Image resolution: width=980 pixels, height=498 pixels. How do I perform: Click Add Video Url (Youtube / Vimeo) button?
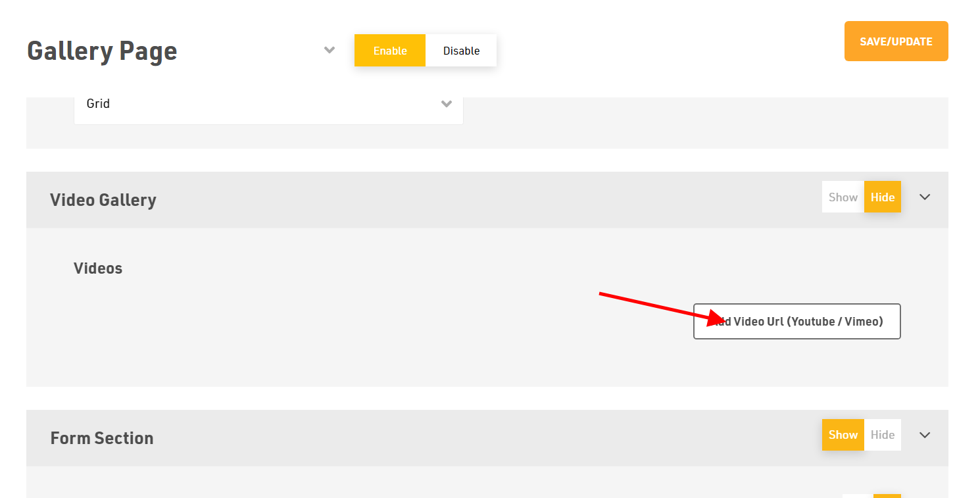796,322
